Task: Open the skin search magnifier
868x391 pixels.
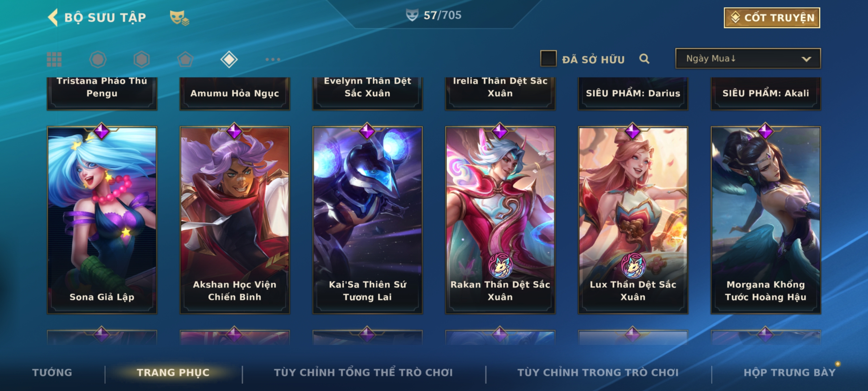Action: 644,59
